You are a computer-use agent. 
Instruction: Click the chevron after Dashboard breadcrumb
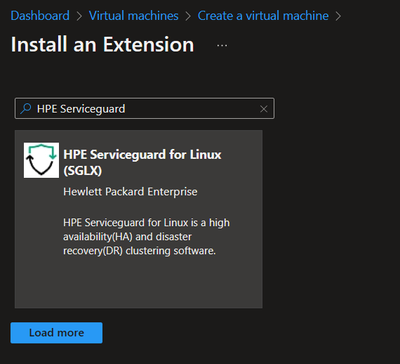tap(79, 16)
